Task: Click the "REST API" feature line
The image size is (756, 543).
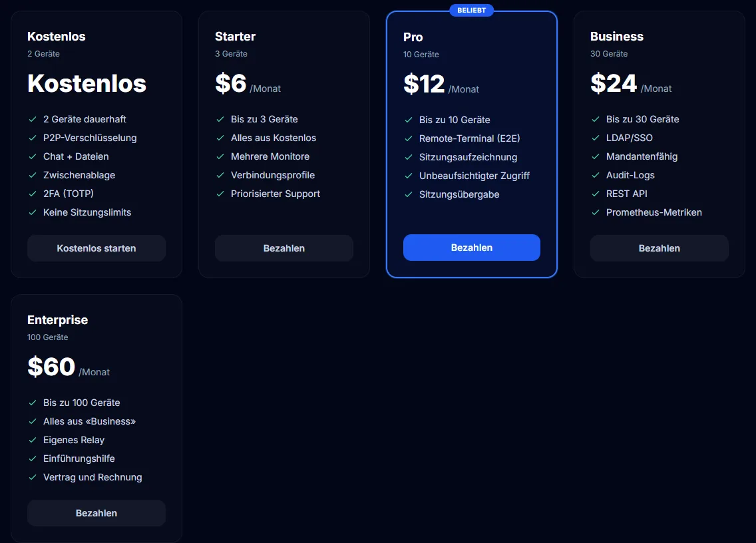Action: (x=627, y=194)
